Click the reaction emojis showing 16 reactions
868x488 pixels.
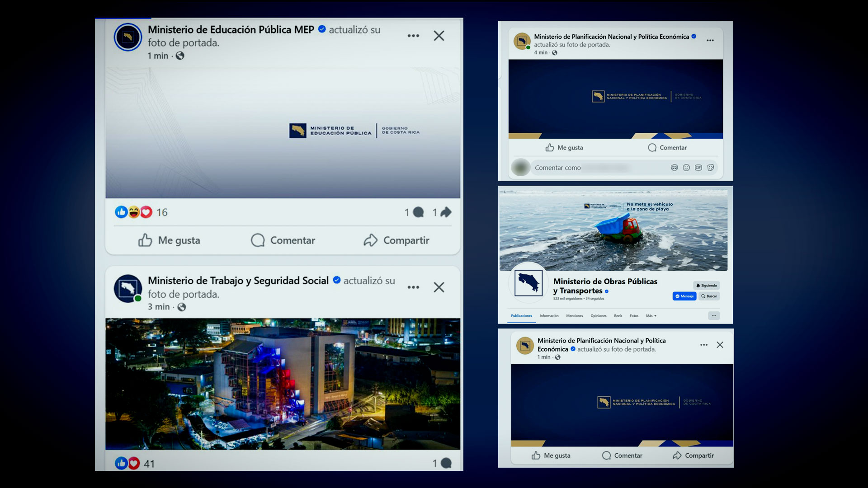(x=134, y=212)
